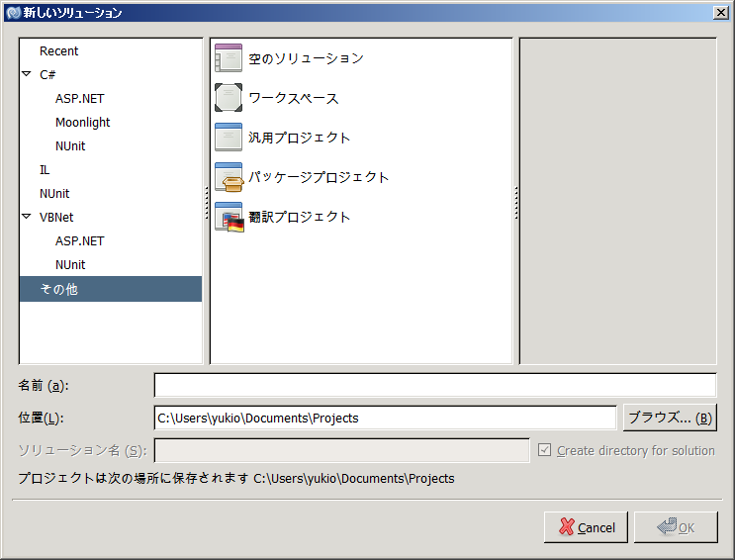Screen dimensions: 735x560
Task: Select the 汎用プロジェクト icon
Action: point(229,138)
